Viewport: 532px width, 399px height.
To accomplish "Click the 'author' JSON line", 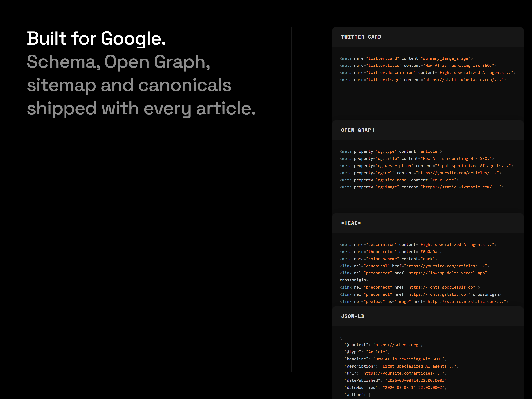I will [x=358, y=395].
